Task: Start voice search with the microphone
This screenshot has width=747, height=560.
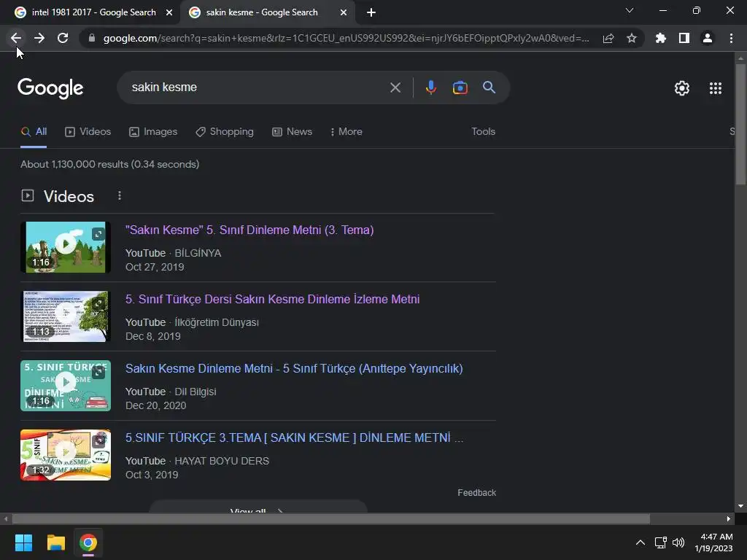Action: 431,87
